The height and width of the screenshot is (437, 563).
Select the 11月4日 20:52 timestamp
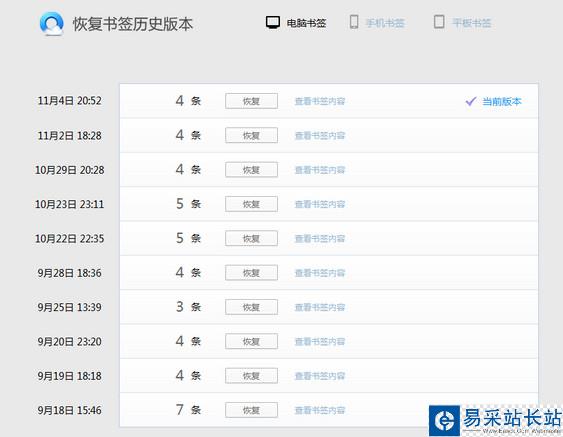tap(70, 101)
